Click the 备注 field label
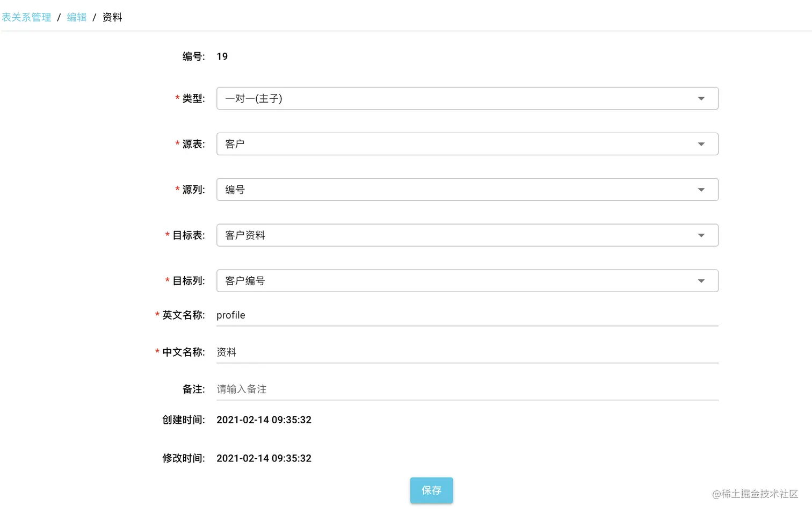 193,389
